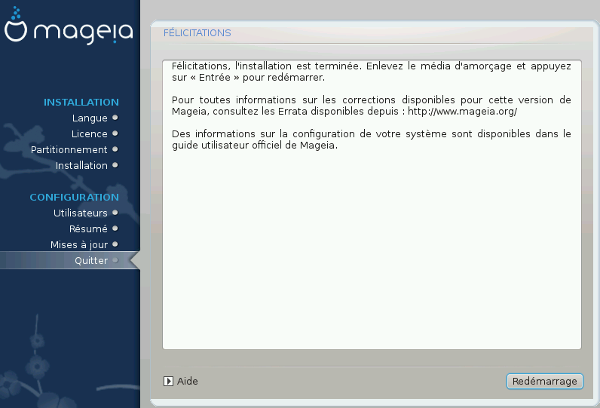Click the bullet beside Installation step
Image resolution: width=600 pixels, height=408 pixels.
click(x=115, y=165)
